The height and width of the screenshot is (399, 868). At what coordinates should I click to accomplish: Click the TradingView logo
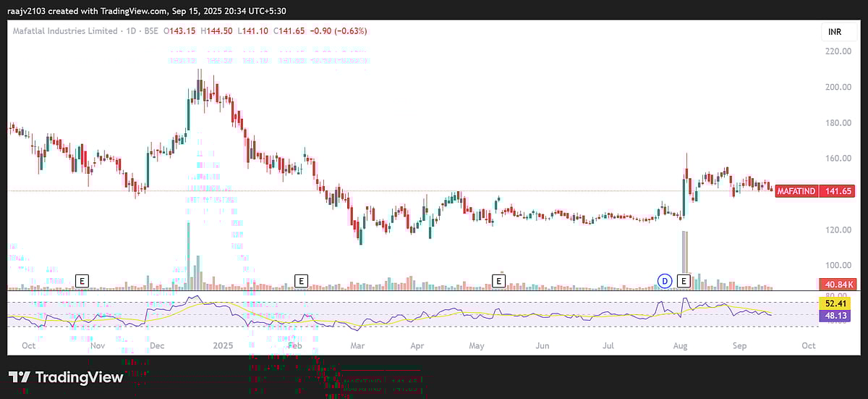pyautogui.click(x=66, y=377)
